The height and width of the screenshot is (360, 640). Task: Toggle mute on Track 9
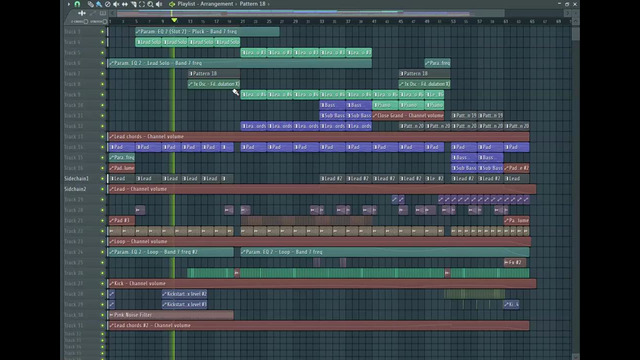tap(102, 94)
